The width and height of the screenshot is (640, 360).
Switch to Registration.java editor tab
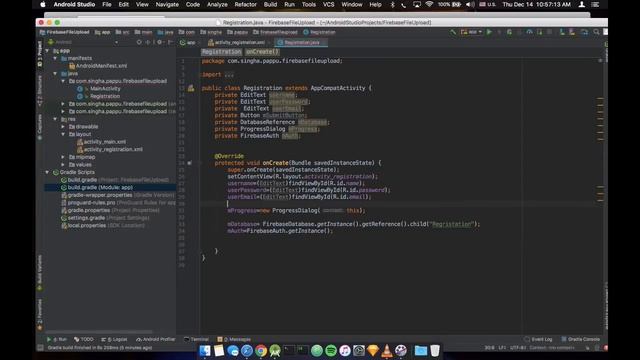tap(300, 42)
